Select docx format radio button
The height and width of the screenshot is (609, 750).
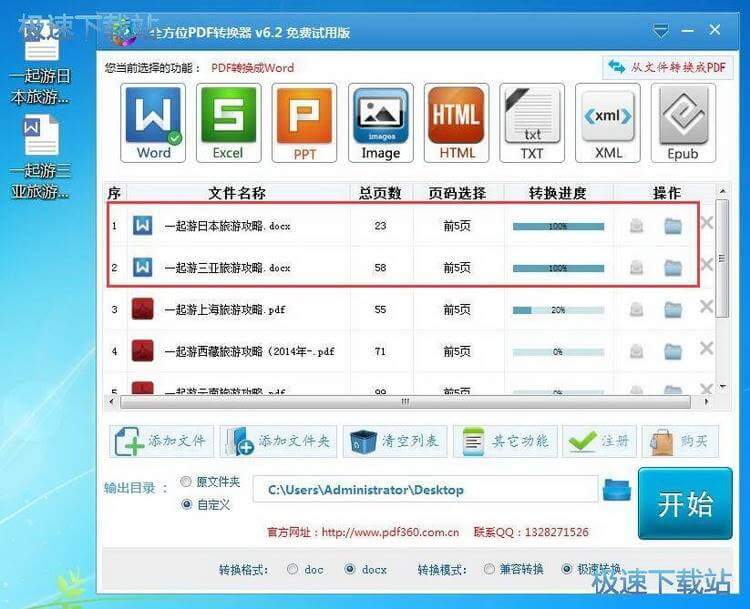coord(350,569)
